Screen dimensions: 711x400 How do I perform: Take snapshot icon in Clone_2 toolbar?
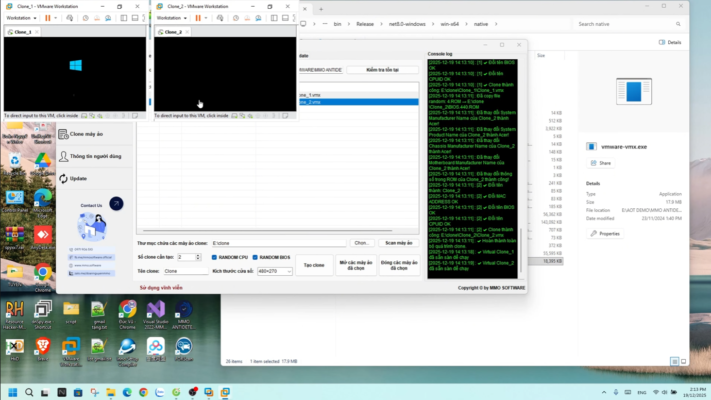(x=236, y=18)
